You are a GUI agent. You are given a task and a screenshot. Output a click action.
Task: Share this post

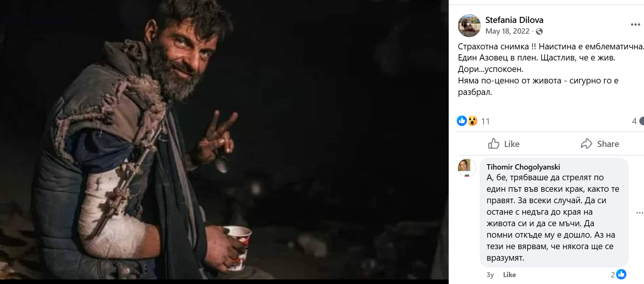coord(600,144)
